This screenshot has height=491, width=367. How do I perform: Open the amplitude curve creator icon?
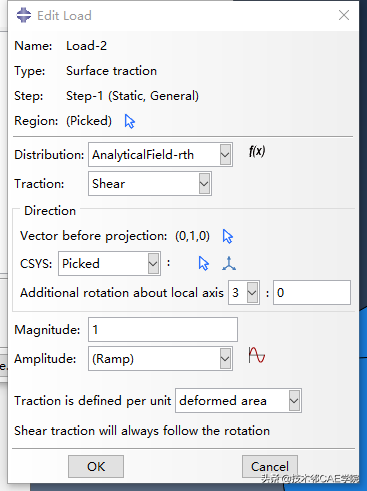257,355
